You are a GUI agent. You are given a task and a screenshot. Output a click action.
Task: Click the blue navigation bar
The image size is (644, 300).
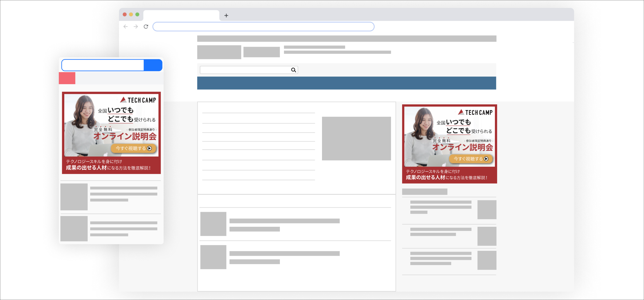(346, 83)
